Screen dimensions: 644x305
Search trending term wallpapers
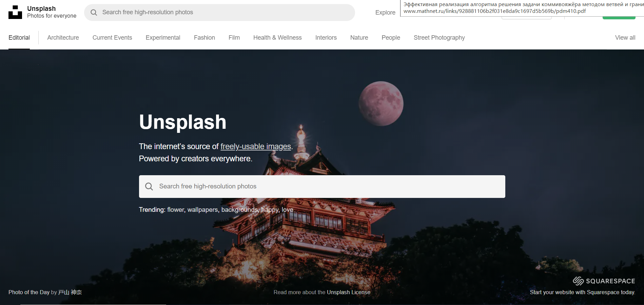click(203, 210)
